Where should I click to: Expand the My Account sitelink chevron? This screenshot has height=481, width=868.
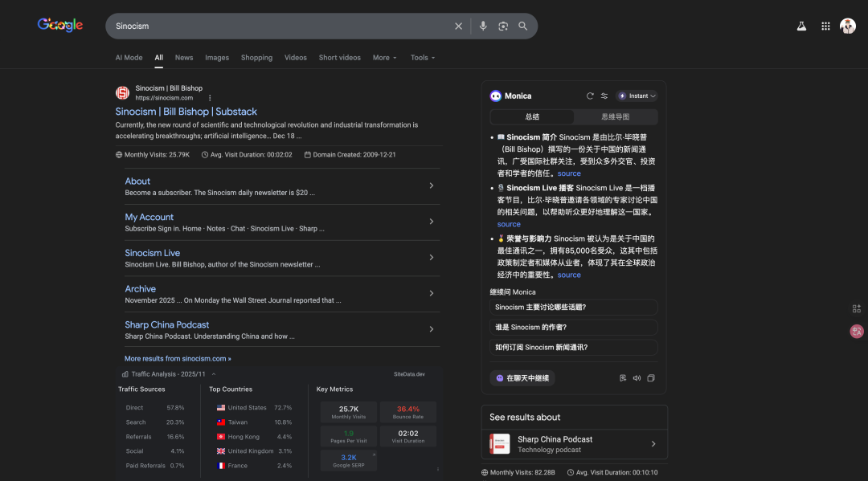[x=432, y=222]
